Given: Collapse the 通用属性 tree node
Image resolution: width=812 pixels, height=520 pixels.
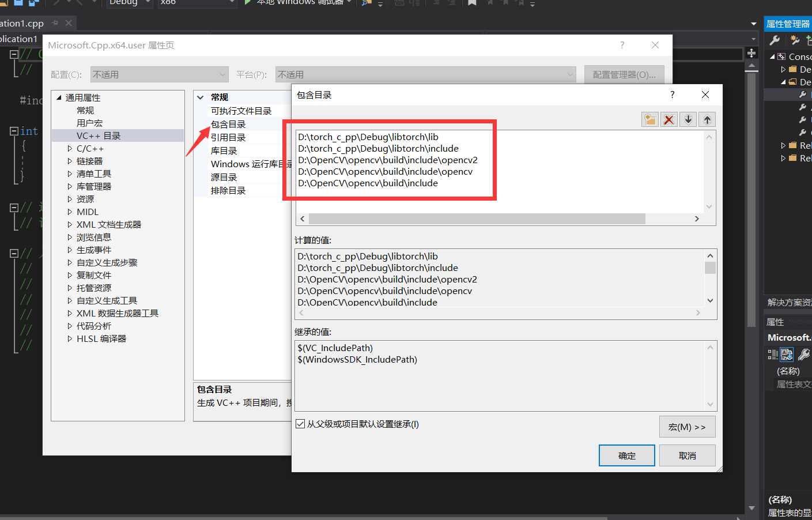Looking at the screenshot, I should click(59, 97).
